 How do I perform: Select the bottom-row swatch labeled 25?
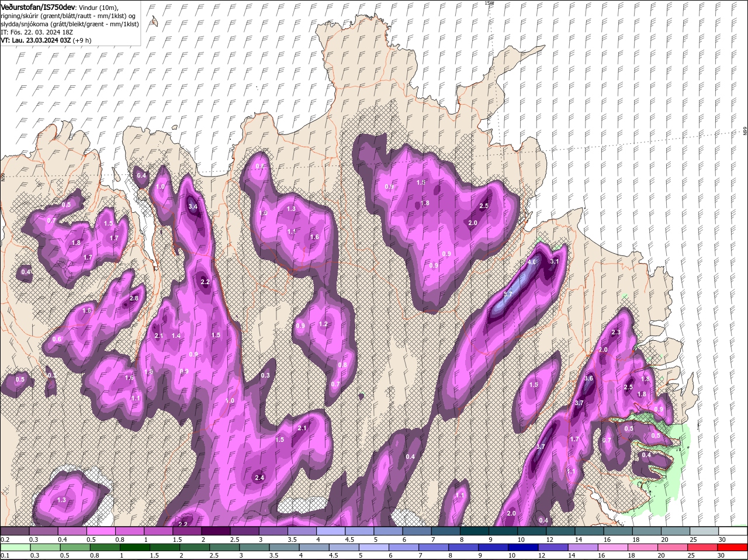[x=703, y=547]
